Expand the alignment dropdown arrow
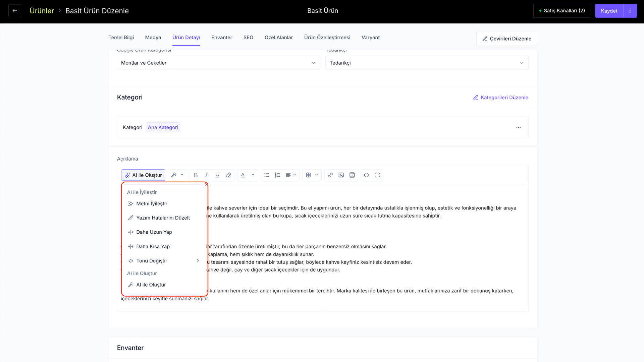 [294, 175]
